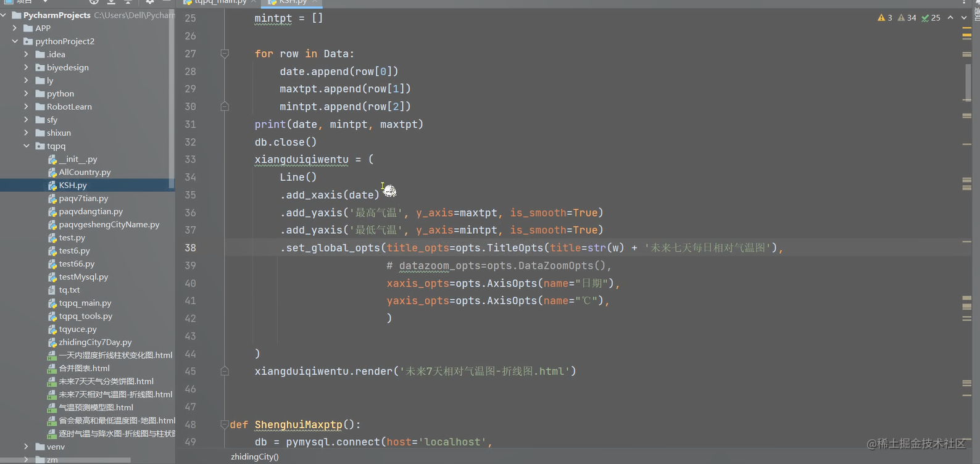The image size is (980, 464).
Task: Click the __init__.py file icon
Action: [52, 159]
